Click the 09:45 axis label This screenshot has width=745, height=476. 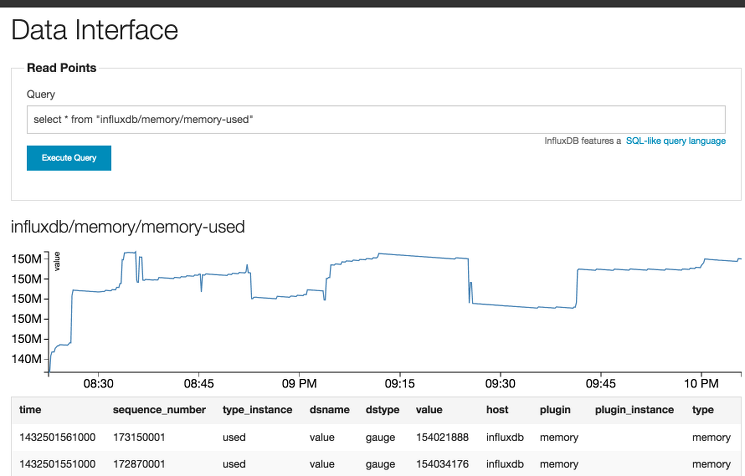(x=601, y=383)
